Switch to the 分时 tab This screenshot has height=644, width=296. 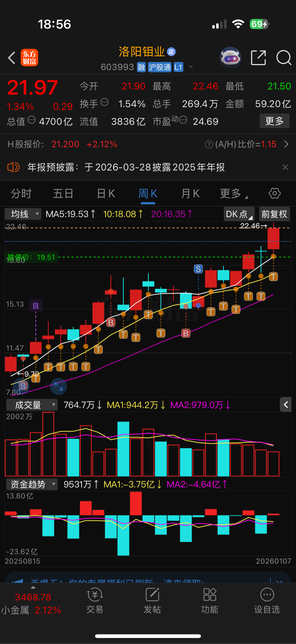21,194
